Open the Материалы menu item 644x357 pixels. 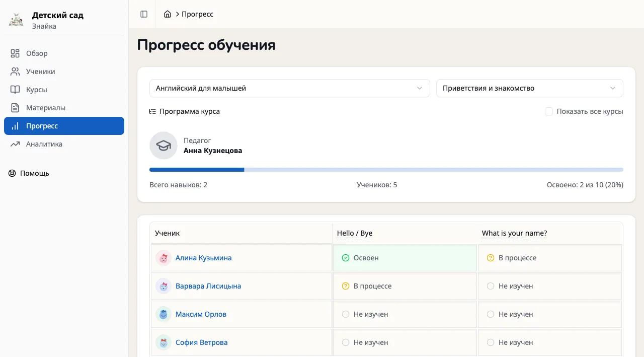pyautogui.click(x=64, y=108)
